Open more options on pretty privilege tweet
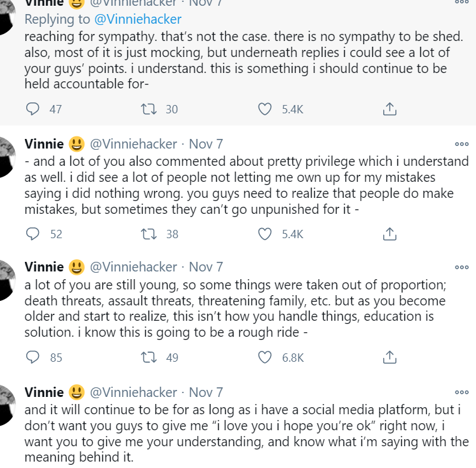The image size is (476, 468). tap(462, 144)
